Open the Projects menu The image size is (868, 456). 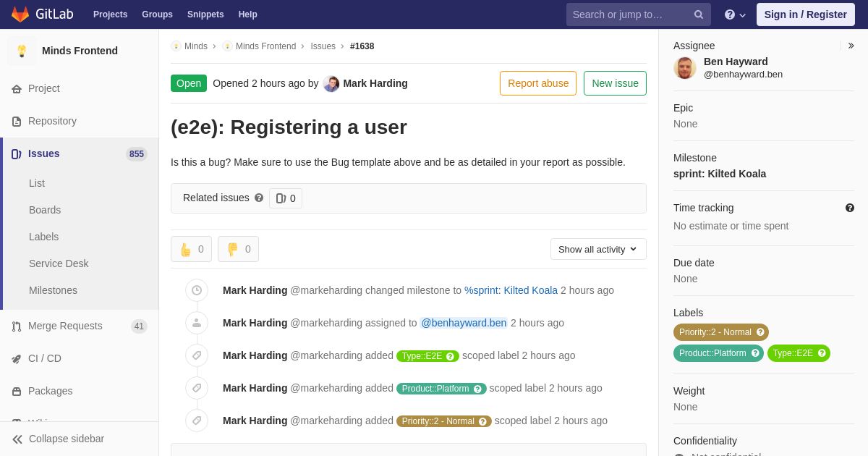[110, 14]
